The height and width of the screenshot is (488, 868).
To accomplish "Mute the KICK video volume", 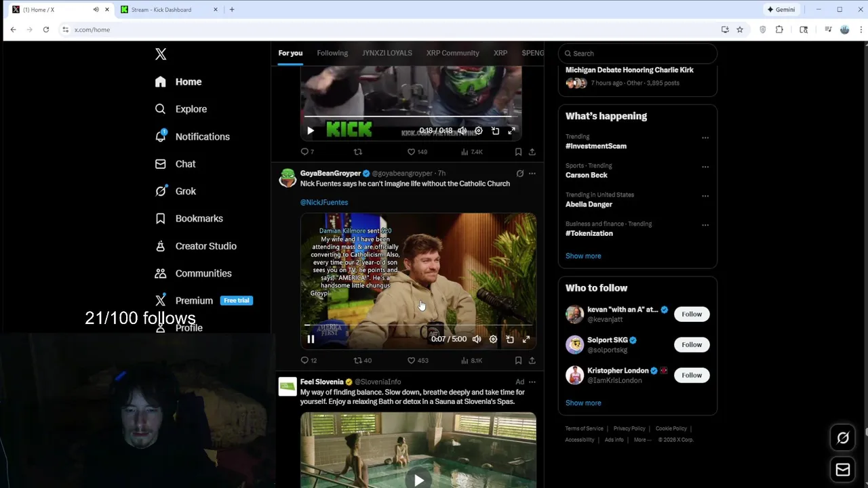I will click(462, 131).
